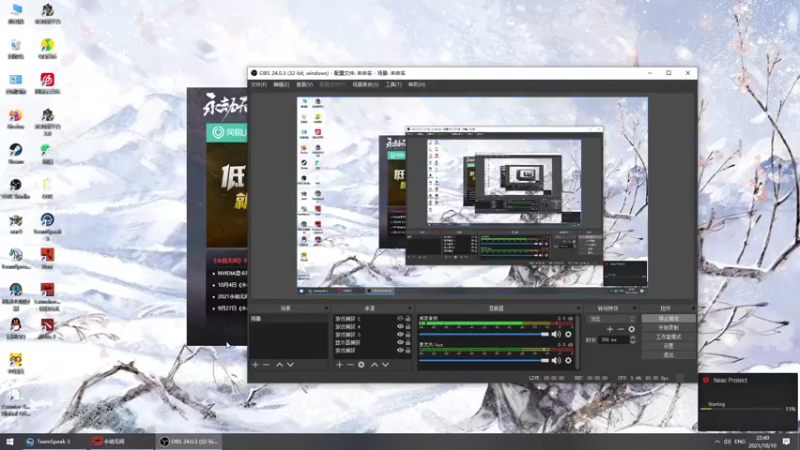Add a new scene with the plus icon

[x=256, y=365]
